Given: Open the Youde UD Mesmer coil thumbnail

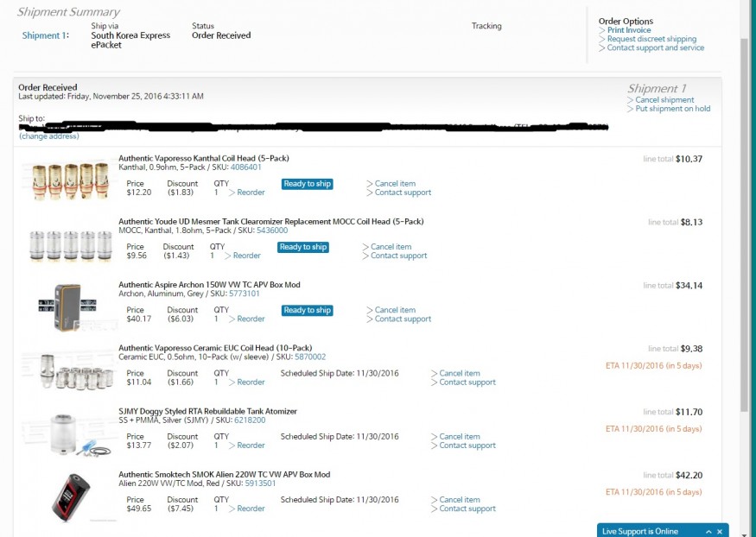Looking at the screenshot, I should pyautogui.click(x=70, y=244).
